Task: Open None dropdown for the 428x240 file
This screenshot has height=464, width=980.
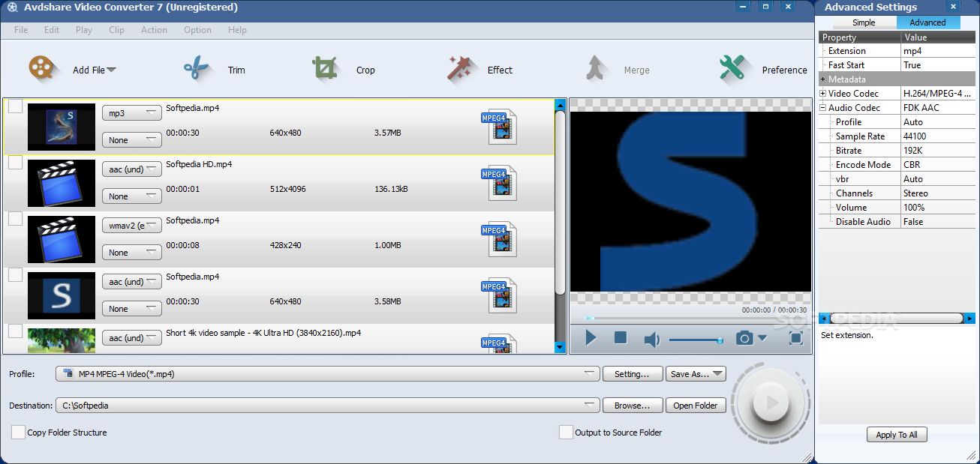Action: coord(132,253)
